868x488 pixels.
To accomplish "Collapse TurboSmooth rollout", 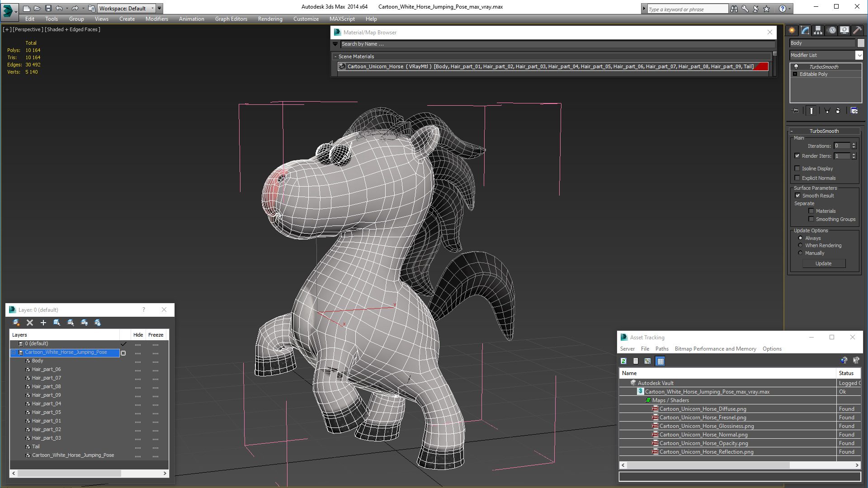I will pos(792,131).
